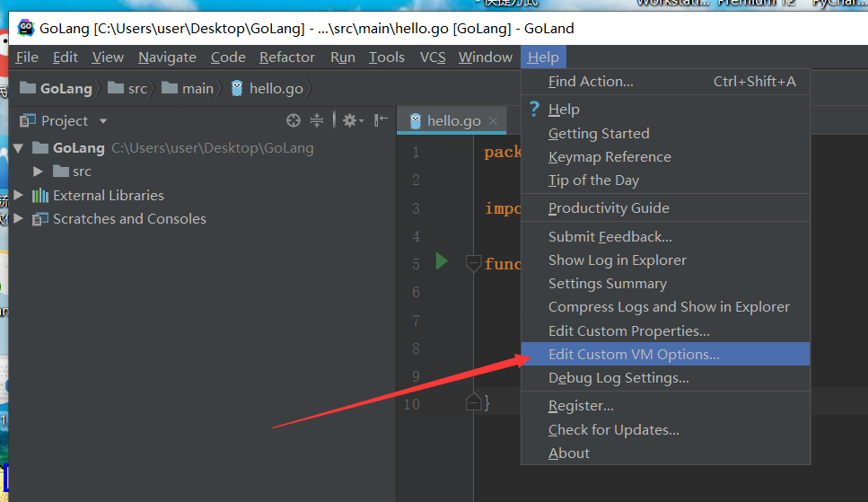868x502 pixels.
Task: Open Productivity Guide
Action: [x=665, y=207]
